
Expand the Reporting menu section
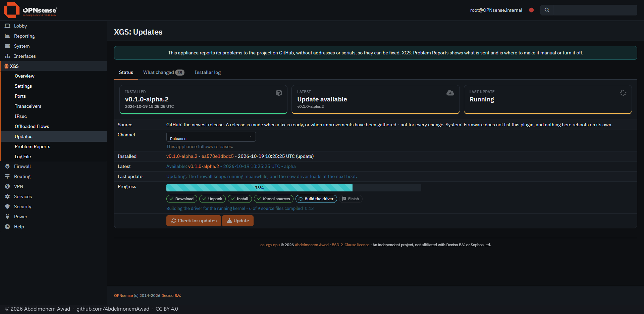[x=54, y=36]
